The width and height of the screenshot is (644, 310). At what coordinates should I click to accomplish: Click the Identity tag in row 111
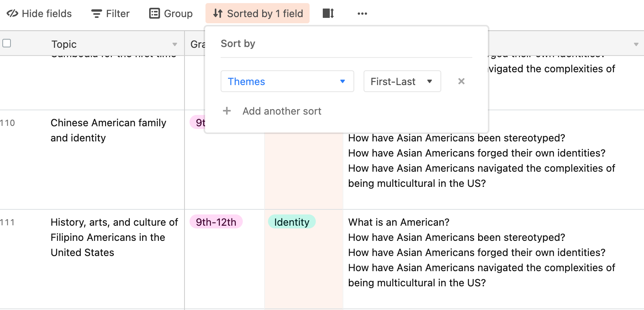tap(292, 222)
